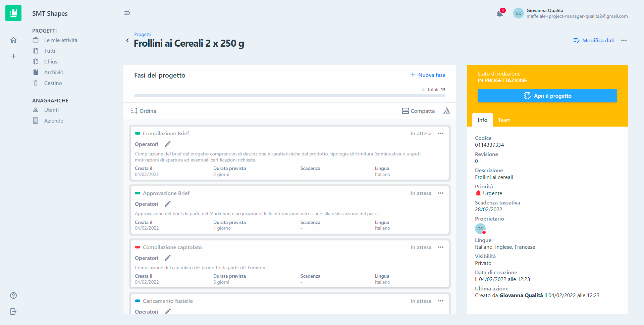Toggle Compatta compact view
This screenshot has width=644, height=325.
418,111
